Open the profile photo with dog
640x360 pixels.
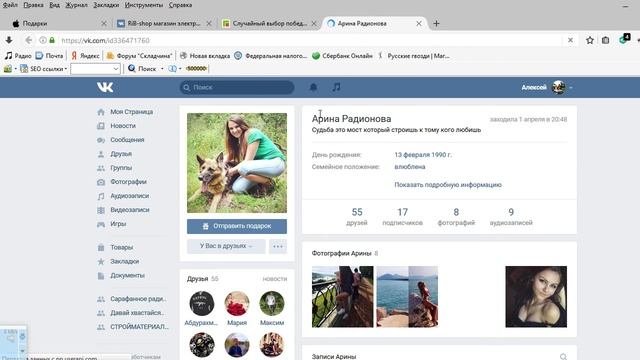(x=237, y=163)
